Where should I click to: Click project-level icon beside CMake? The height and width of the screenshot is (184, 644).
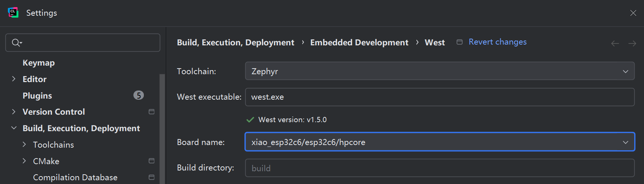tap(152, 161)
